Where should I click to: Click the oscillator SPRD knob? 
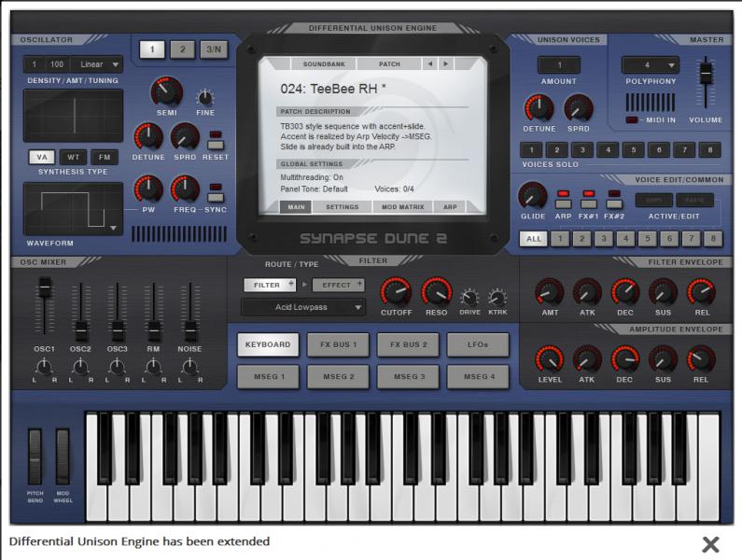(185, 137)
